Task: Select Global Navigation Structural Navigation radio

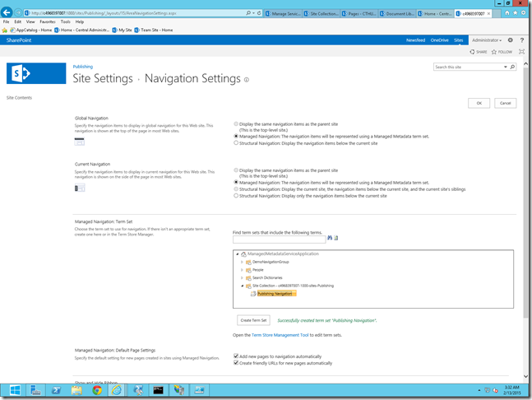Action: click(x=236, y=143)
